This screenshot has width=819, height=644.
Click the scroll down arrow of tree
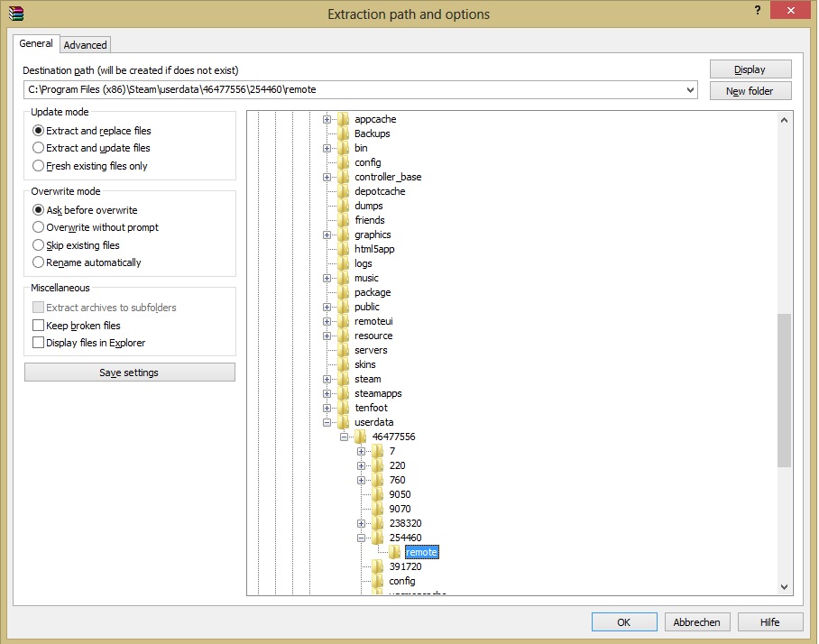[x=784, y=587]
